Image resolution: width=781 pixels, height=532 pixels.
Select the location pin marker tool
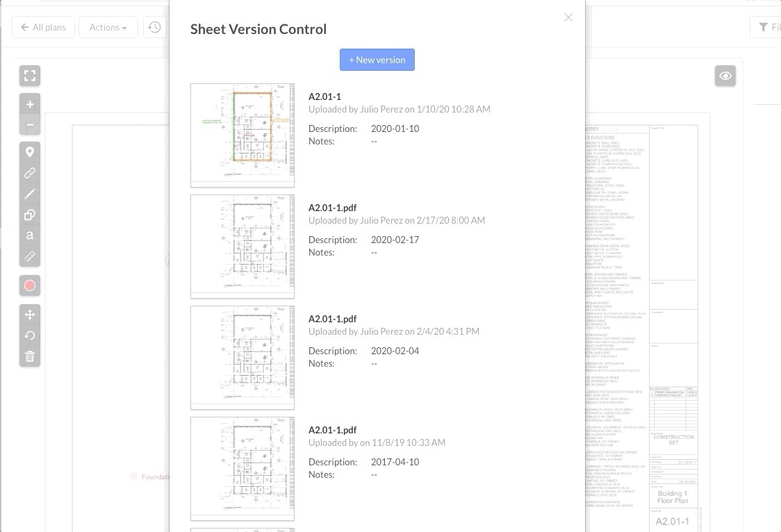pyautogui.click(x=30, y=152)
